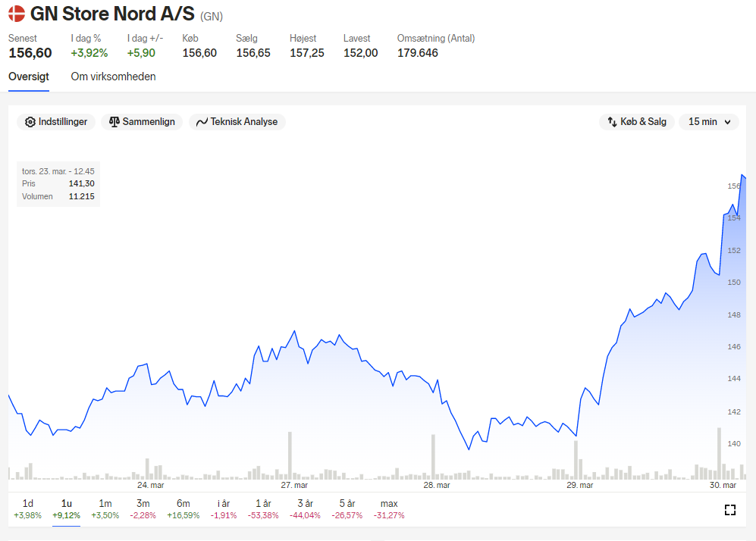
Task: Click the 140 price axis label
Action: click(734, 444)
